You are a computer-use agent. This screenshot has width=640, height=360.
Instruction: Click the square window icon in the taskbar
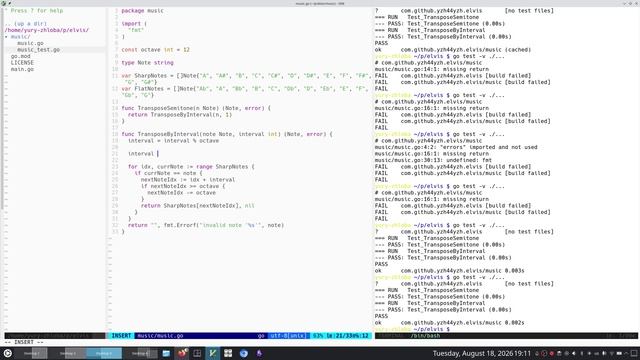197,353
